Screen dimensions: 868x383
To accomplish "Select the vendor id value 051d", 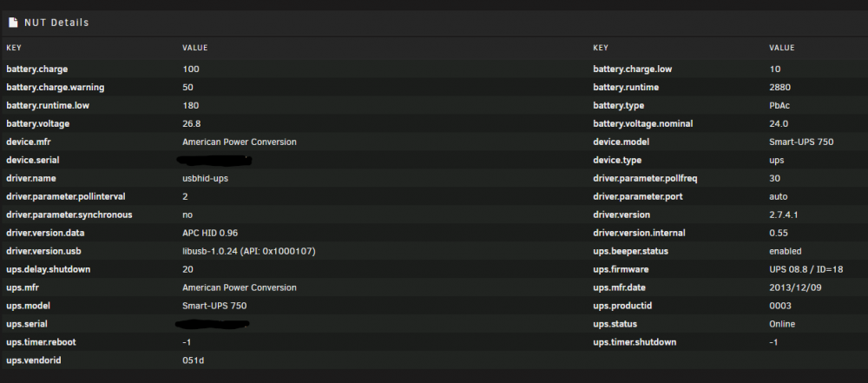I will (193, 360).
